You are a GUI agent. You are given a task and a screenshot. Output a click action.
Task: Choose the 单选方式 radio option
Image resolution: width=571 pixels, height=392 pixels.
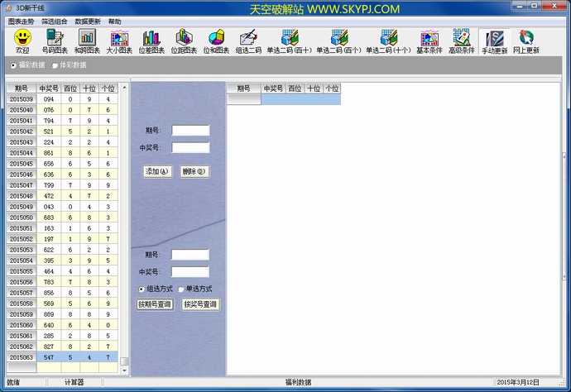[x=181, y=289]
